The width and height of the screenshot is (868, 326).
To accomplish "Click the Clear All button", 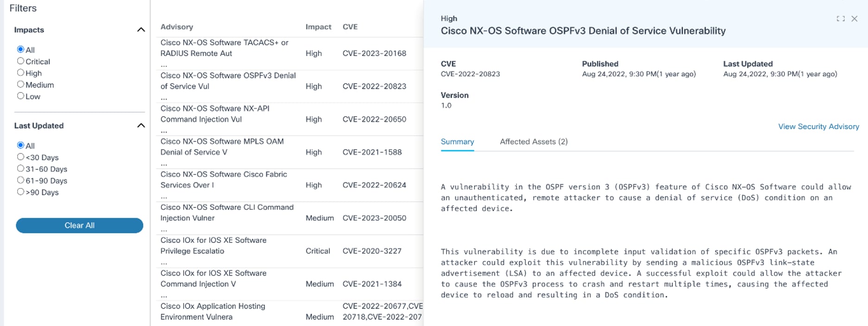I will (x=79, y=226).
